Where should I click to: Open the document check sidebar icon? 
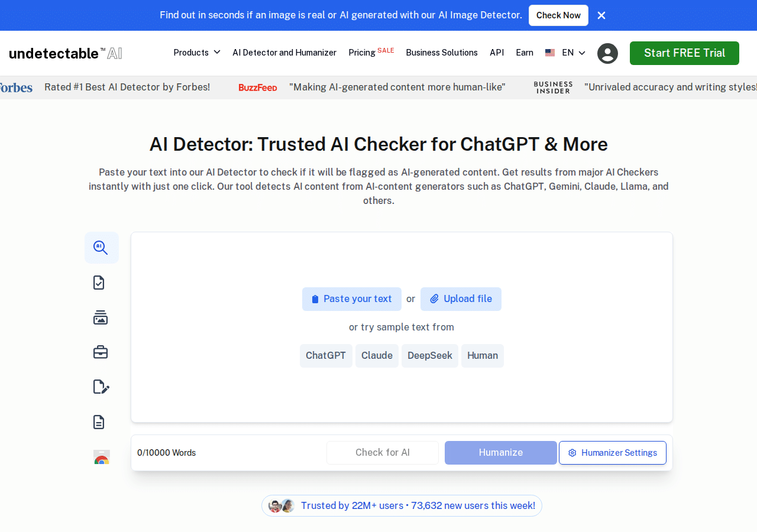tap(99, 283)
